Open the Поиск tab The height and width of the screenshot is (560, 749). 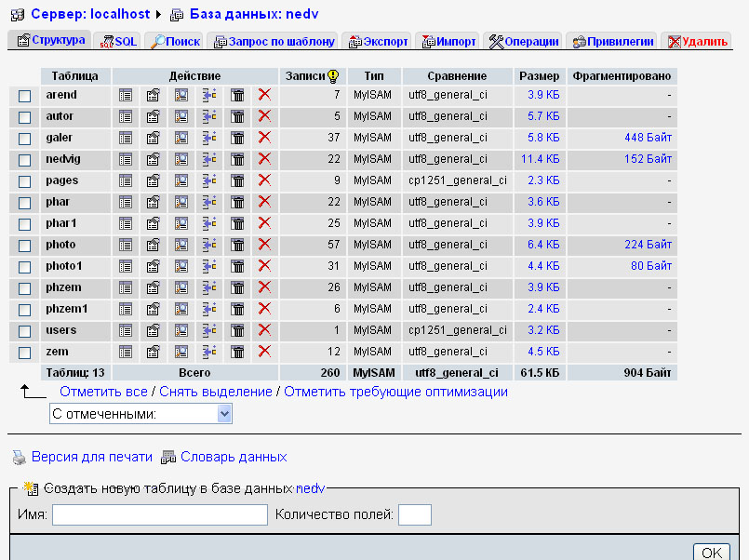(175, 42)
